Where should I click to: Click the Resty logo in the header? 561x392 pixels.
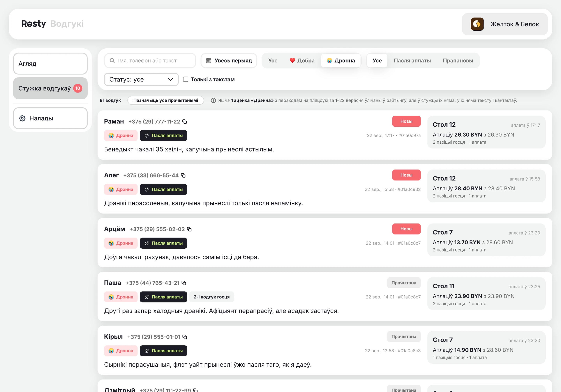tap(34, 24)
